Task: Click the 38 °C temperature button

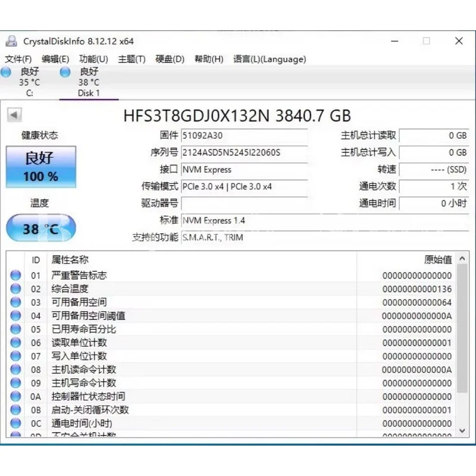Action: click(41, 228)
